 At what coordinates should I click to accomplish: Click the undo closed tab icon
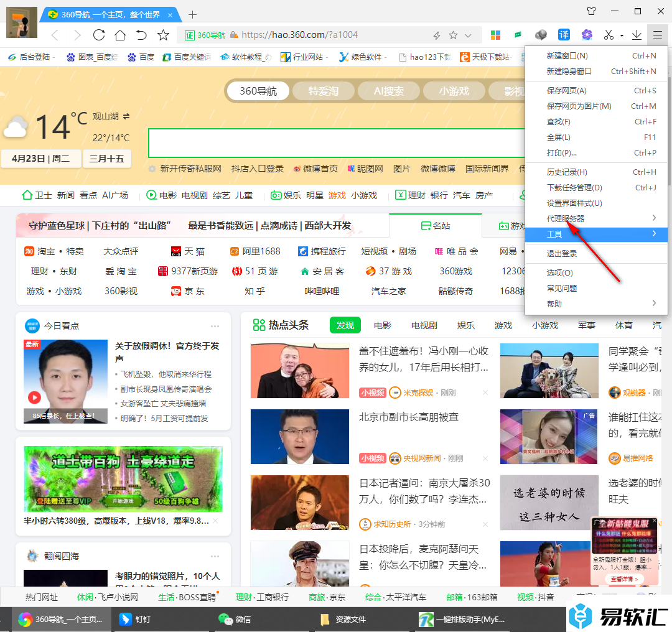(x=141, y=35)
